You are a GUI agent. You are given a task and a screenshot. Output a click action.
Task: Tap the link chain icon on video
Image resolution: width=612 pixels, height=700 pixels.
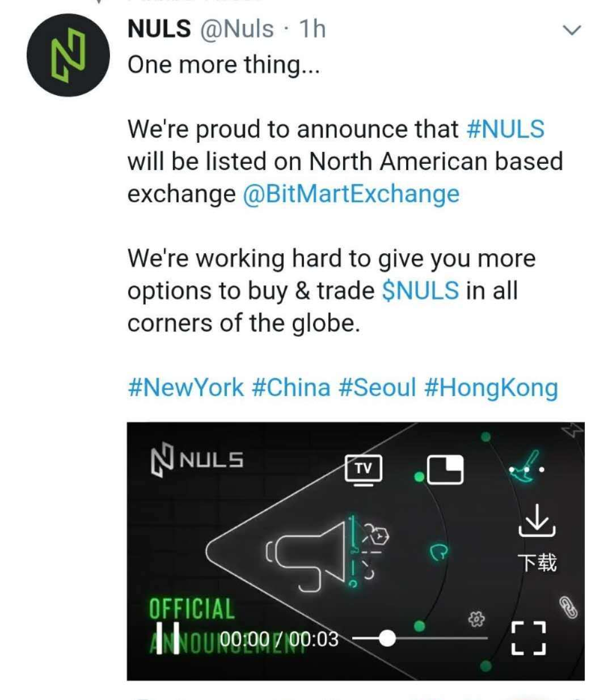pyautogui.click(x=568, y=607)
